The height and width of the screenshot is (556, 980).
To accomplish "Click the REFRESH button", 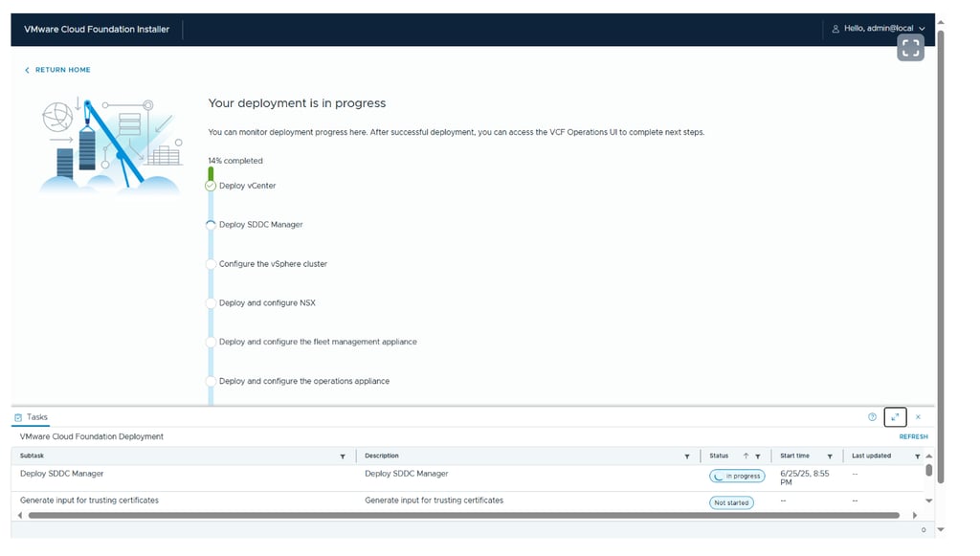I will (913, 436).
